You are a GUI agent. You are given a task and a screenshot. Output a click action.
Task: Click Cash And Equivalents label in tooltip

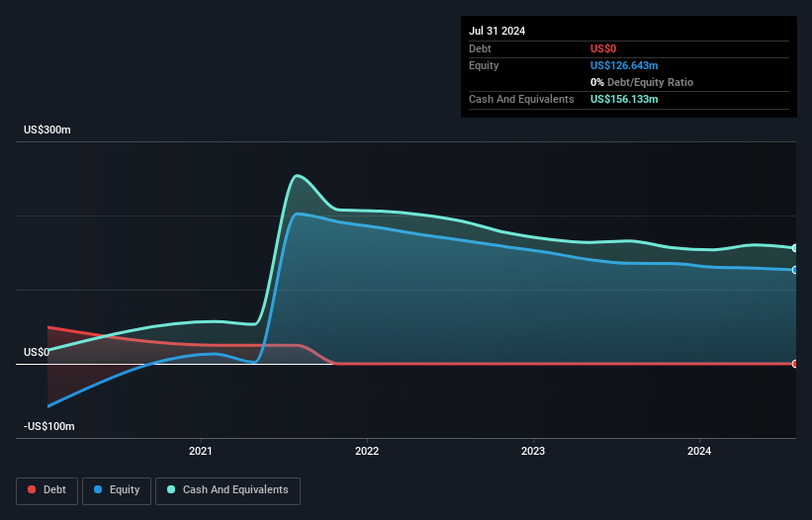point(521,99)
